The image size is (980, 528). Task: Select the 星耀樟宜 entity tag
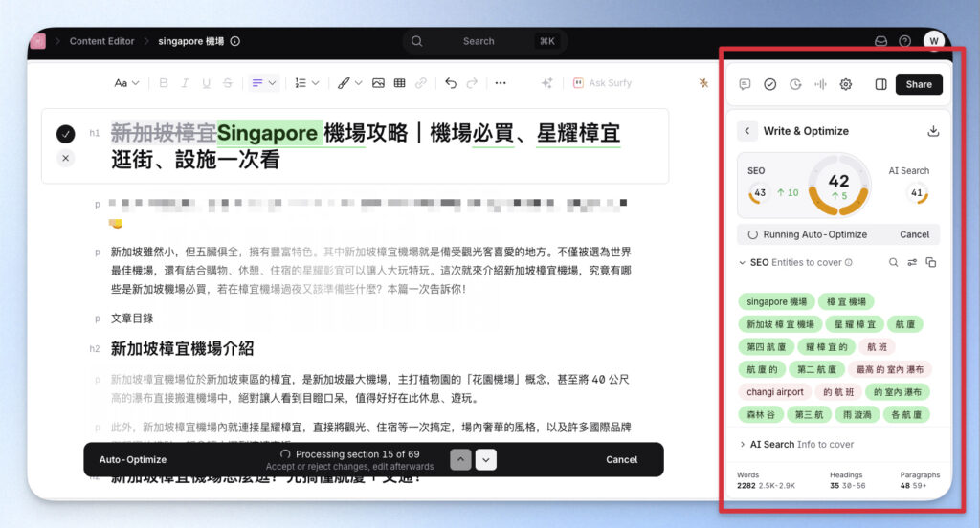pyautogui.click(x=855, y=324)
